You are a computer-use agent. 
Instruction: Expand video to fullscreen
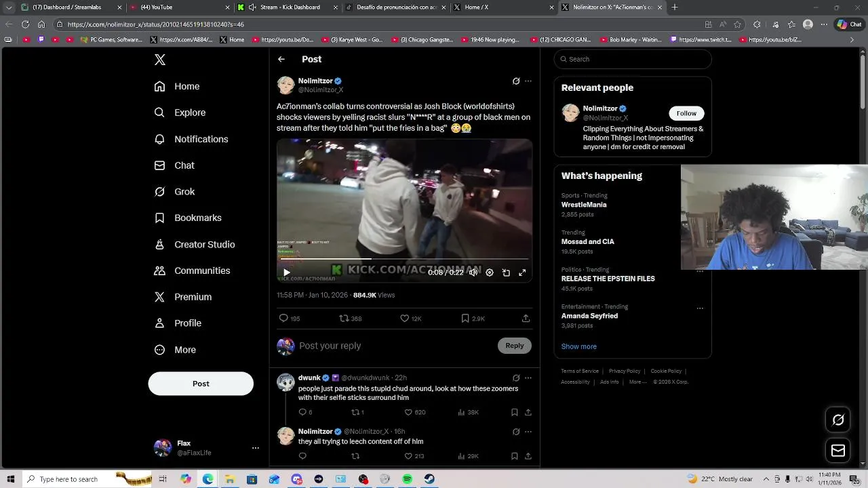pos(522,272)
